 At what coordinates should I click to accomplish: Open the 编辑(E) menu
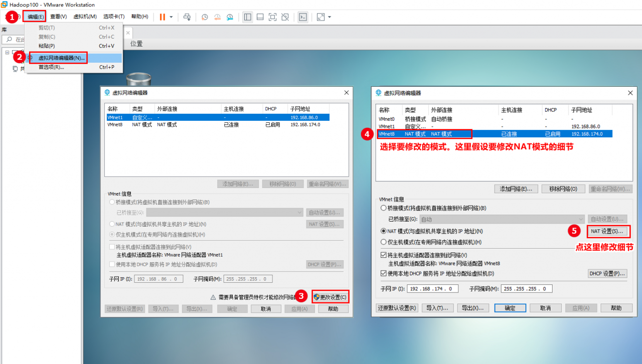[x=36, y=17]
